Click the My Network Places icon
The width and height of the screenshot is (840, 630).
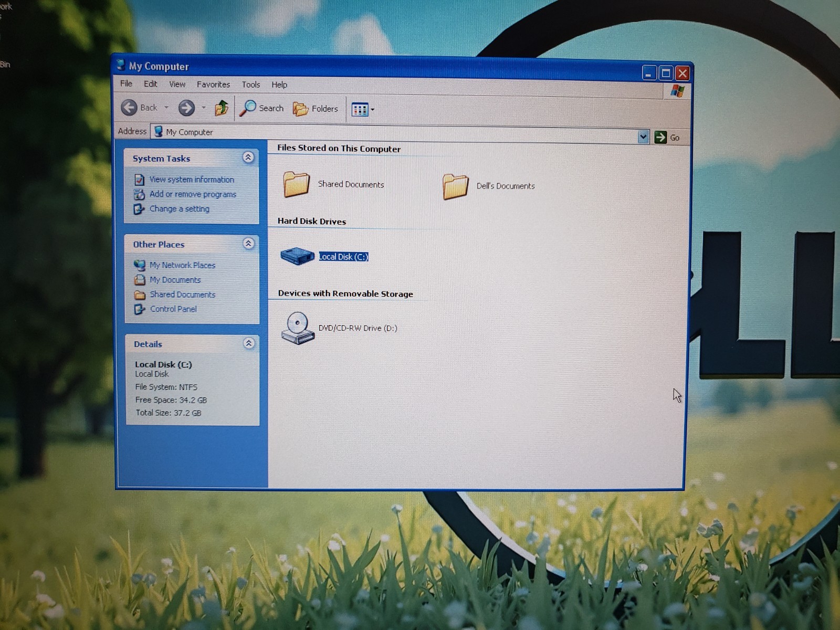pyautogui.click(x=140, y=265)
